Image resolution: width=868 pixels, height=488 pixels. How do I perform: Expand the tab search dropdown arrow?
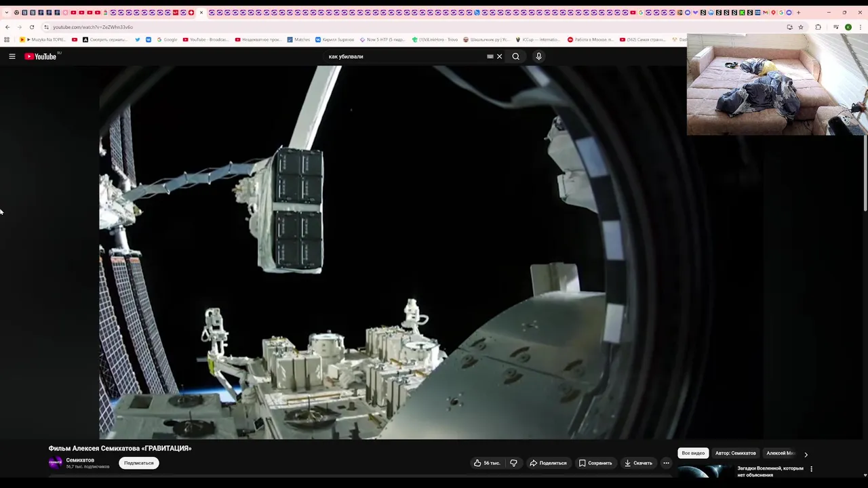click(x=7, y=12)
